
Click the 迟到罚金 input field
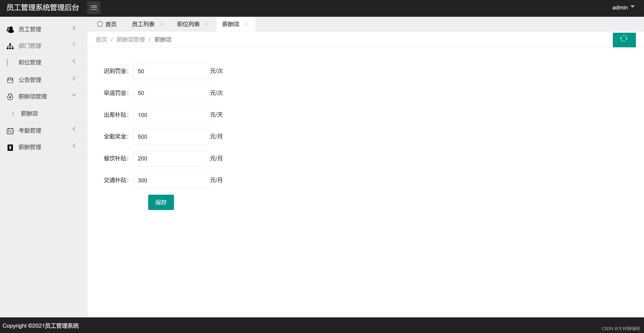coord(171,71)
